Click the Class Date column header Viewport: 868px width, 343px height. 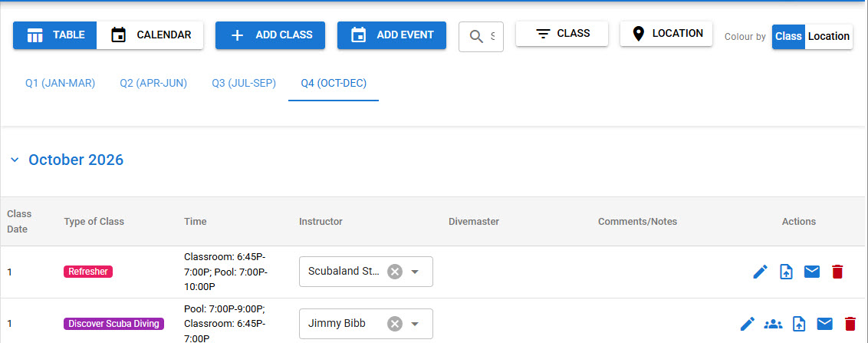pyautogui.click(x=19, y=222)
